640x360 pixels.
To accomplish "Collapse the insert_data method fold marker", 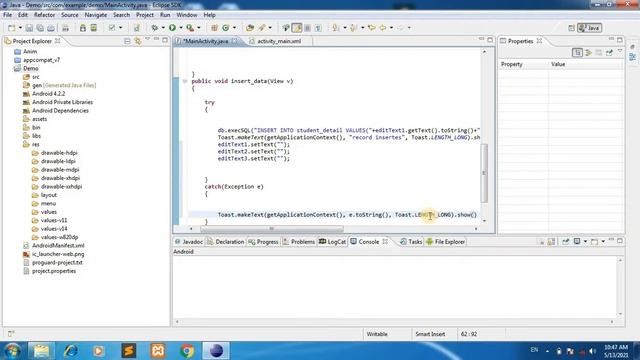I will (184, 81).
